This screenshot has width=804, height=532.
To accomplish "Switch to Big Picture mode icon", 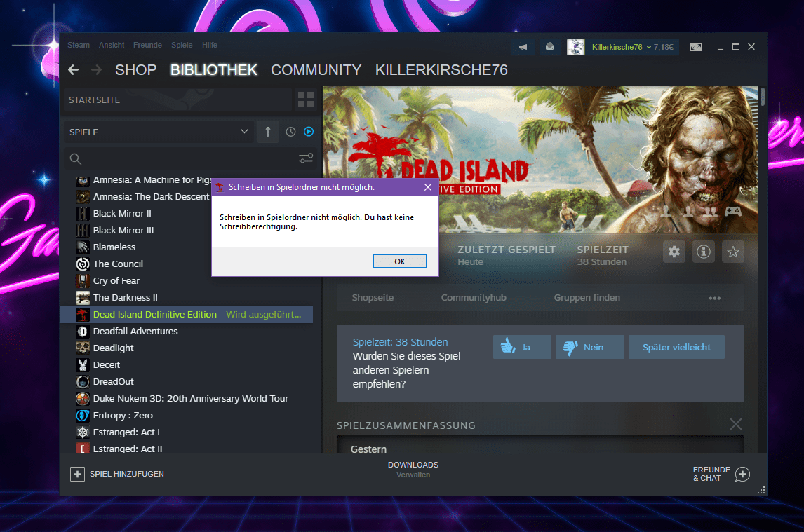I will [696, 47].
